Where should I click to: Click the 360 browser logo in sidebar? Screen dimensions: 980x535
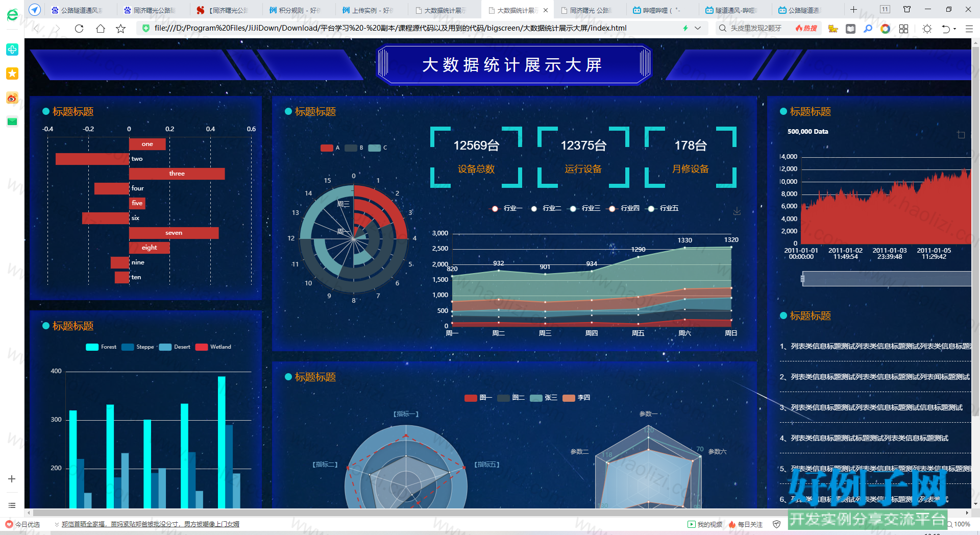[x=12, y=15]
